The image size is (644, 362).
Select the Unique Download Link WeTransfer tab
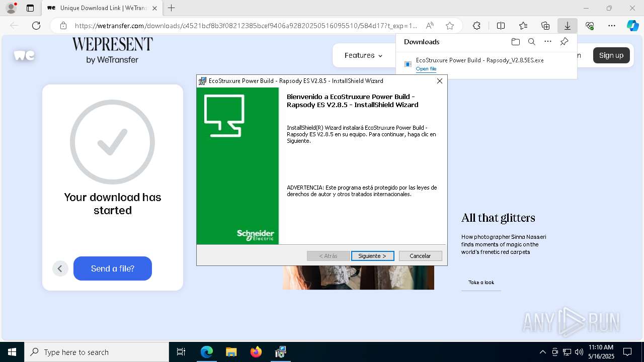tap(101, 8)
